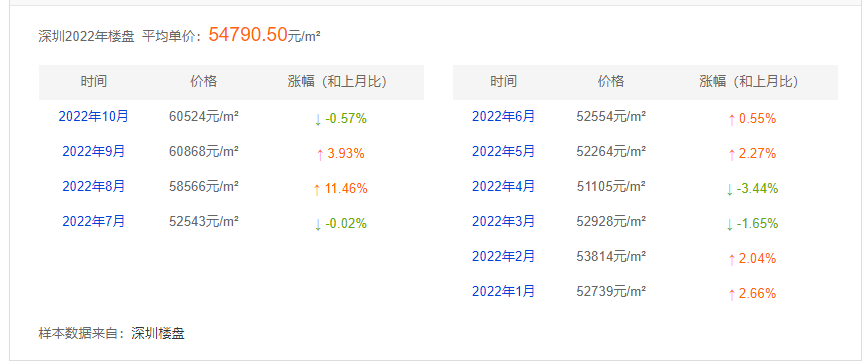
Task: Open the 2022年7月 month link
Action: (93, 221)
